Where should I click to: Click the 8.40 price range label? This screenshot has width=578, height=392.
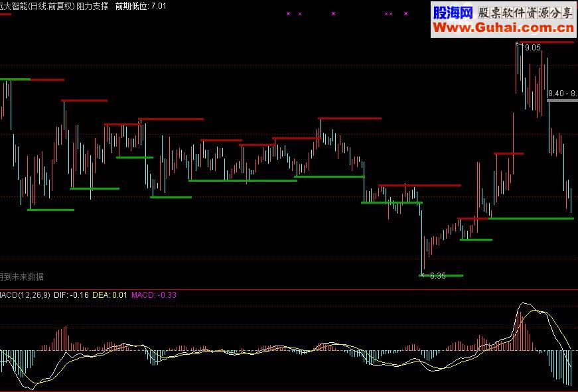563,94
